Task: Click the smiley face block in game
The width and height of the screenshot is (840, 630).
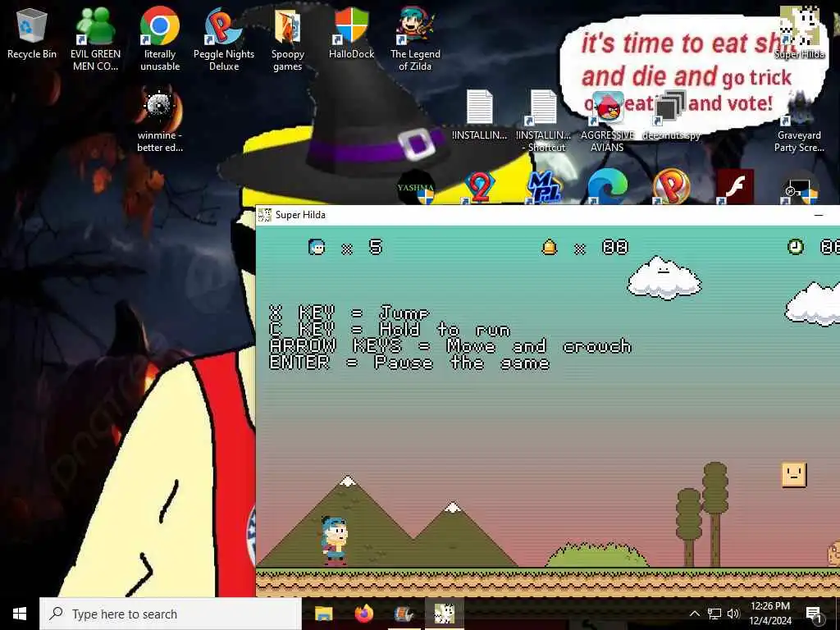Action: [x=794, y=475]
